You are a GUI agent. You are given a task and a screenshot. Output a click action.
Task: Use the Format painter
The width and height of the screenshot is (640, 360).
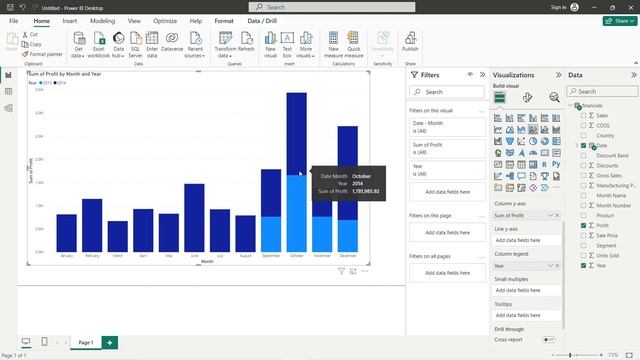(x=42, y=54)
